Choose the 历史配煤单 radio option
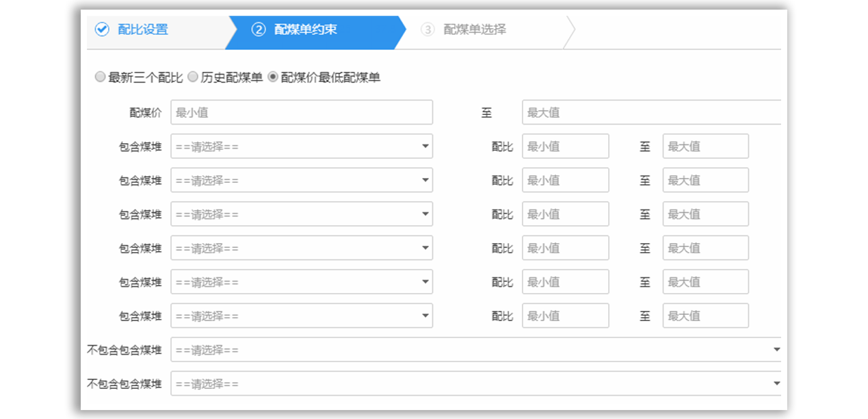Screen dimensions: 868x419 tap(193, 77)
